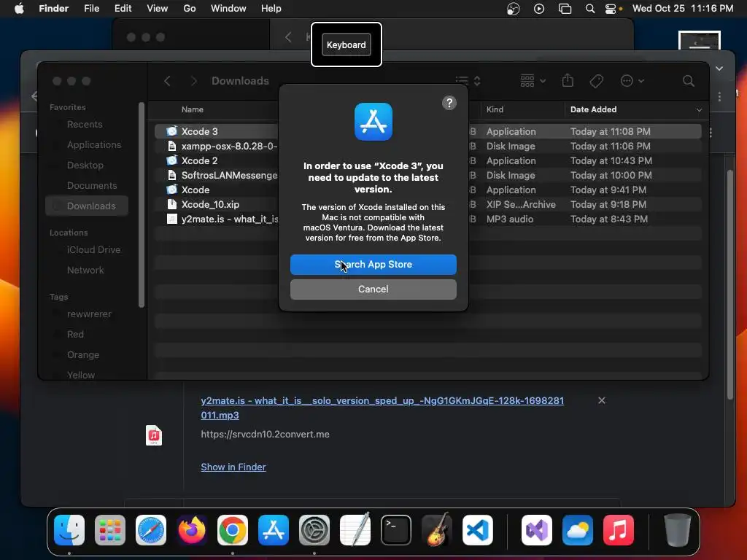Open System Settings from the Dock

pyautogui.click(x=314, y=530)
